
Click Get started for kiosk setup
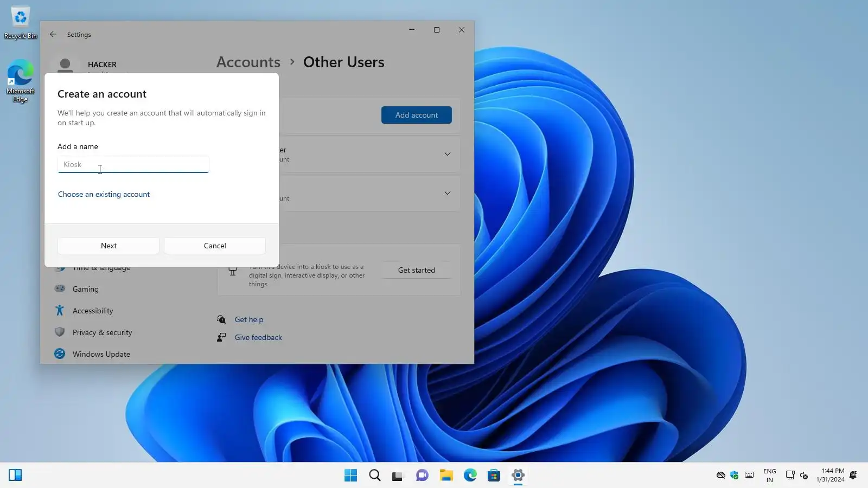(x=417, y=270)
